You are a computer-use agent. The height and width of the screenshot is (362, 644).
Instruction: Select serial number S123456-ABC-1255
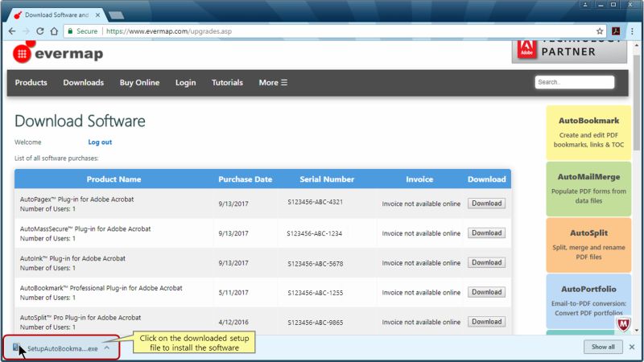(x=315, y=293)
